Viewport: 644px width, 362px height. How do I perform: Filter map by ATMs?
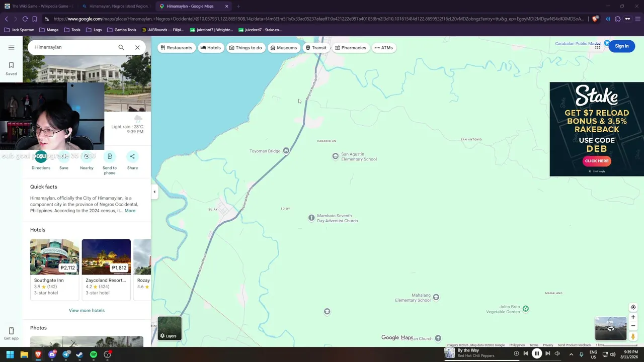[384, 48]
